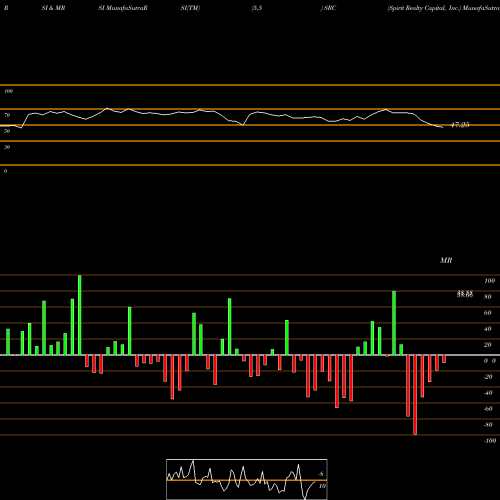Click the ') SRC' ticker text

(328, 8)
